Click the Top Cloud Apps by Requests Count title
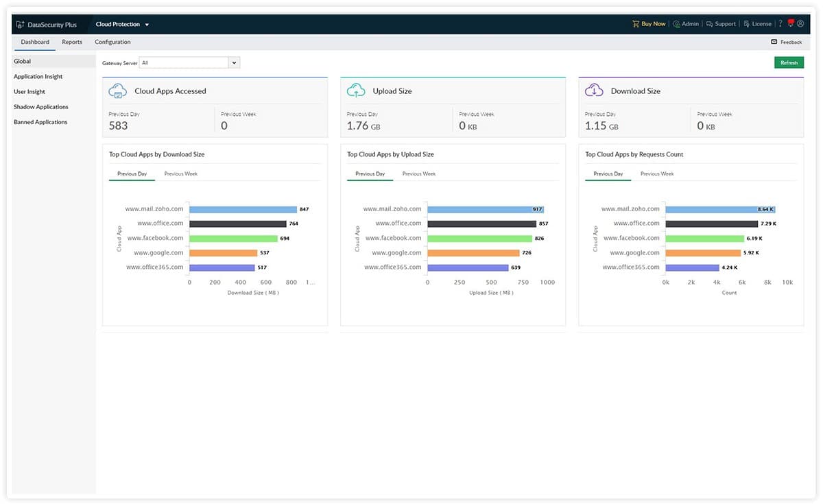The width and height of the screenshot is (823, 504). click(634, 154)
